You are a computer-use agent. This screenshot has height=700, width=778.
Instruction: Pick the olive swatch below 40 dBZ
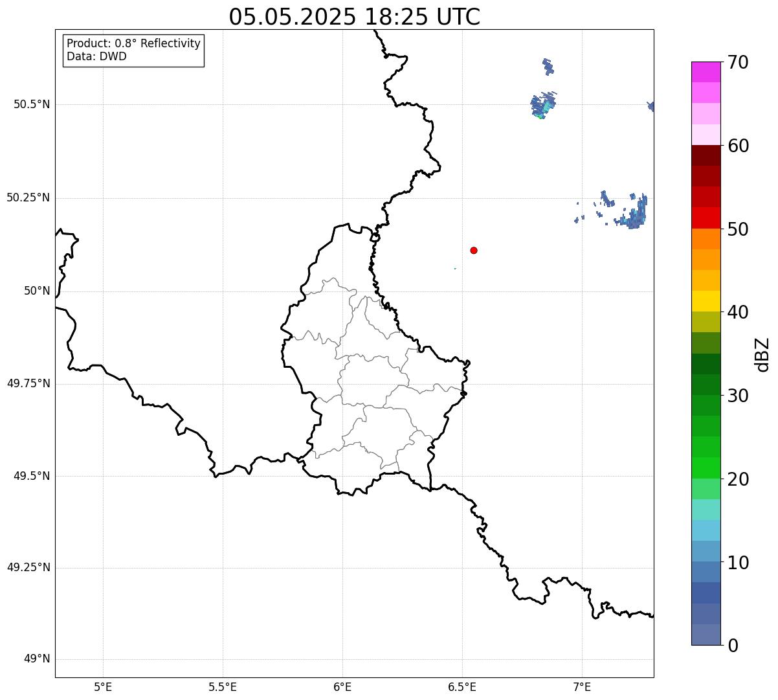[706, 322]
